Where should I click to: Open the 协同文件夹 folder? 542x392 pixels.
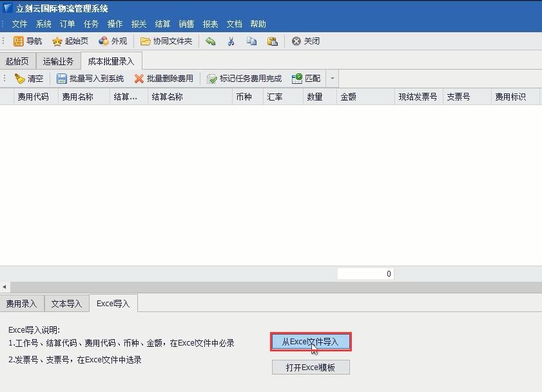pyautogui.click(x=146, y=41)
